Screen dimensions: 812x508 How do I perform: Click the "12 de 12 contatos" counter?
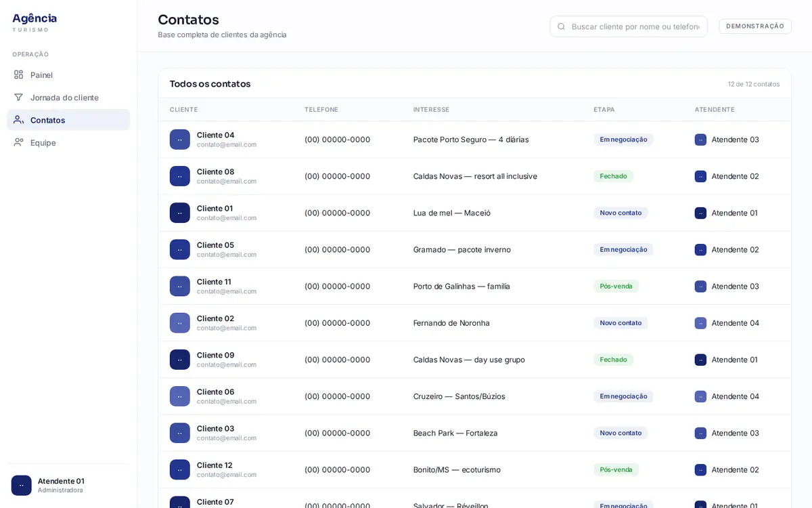754,84
